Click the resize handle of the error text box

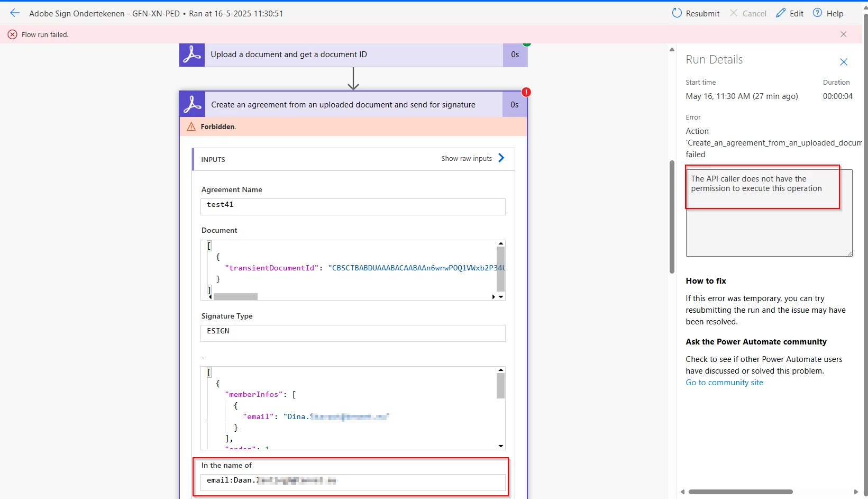[x=849, y=253]
